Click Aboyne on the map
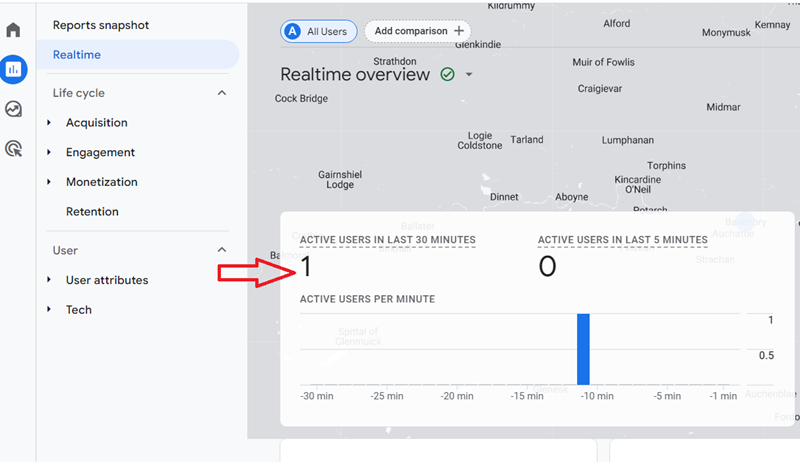The width and height of the screenshot is (800, 462). click(x=571, y=197)
